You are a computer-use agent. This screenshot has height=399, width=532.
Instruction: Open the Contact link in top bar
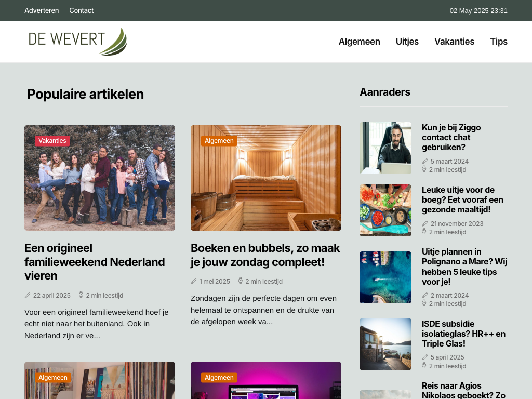(81, 10)
